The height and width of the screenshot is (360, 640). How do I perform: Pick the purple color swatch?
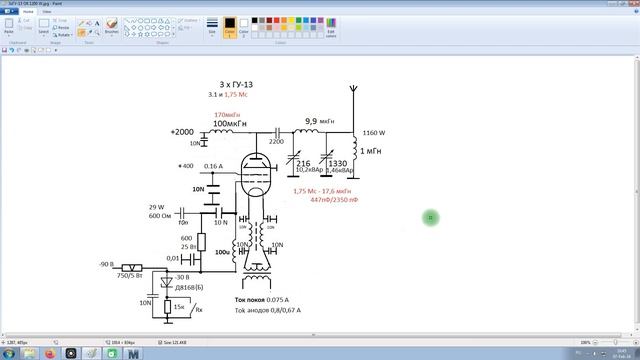pyautogui.click(x=321, y=20)
